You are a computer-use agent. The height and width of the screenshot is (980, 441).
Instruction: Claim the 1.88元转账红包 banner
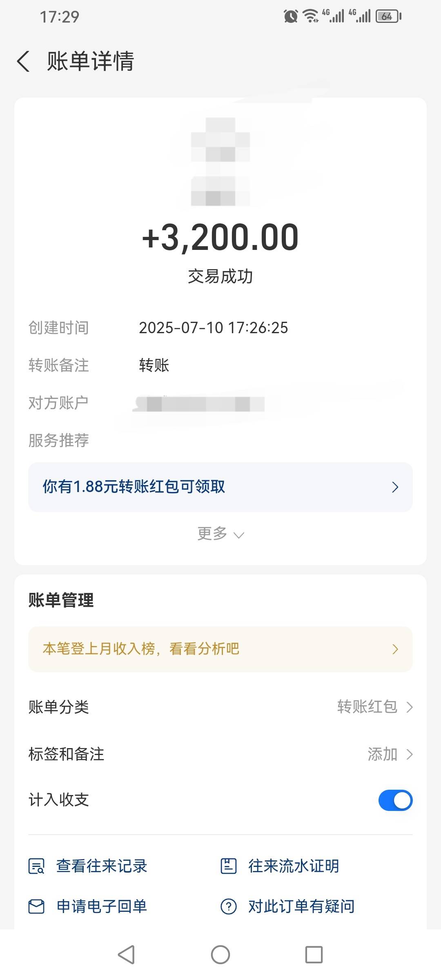(220, 487)
